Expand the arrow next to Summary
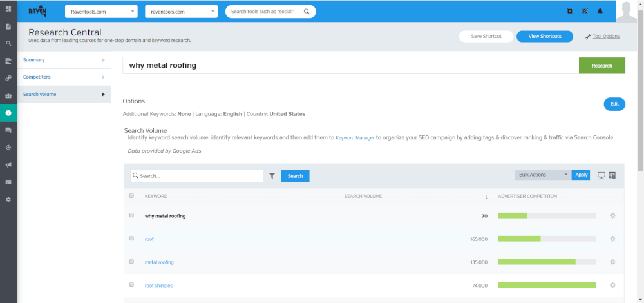Image resolution: width=644 pixels, height=303 pixels. [103, 60]
